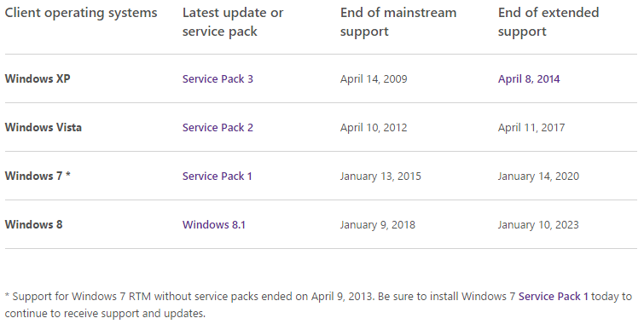Image resolution: width=644 pixels, height=324 pixels.
Task: Open the Service Pack 2 link
Action: 218,127
